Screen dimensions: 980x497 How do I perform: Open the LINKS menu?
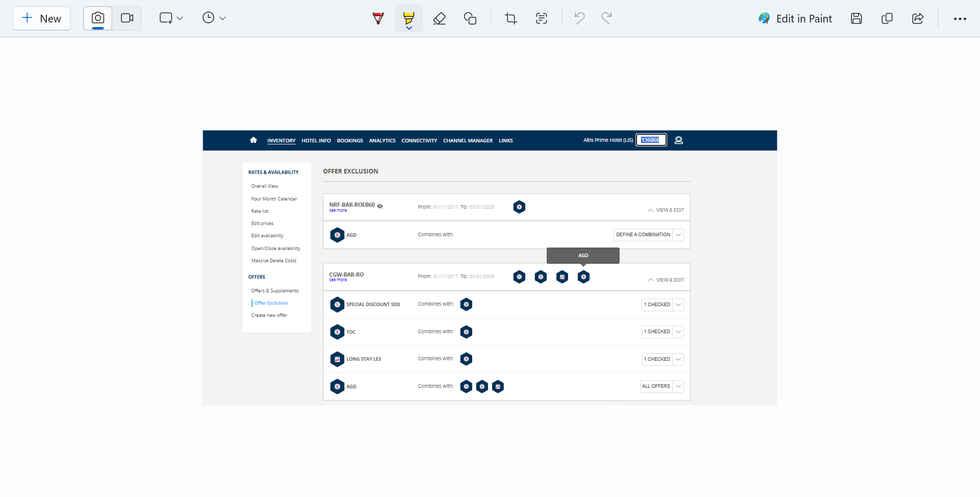tap(506, 141)
